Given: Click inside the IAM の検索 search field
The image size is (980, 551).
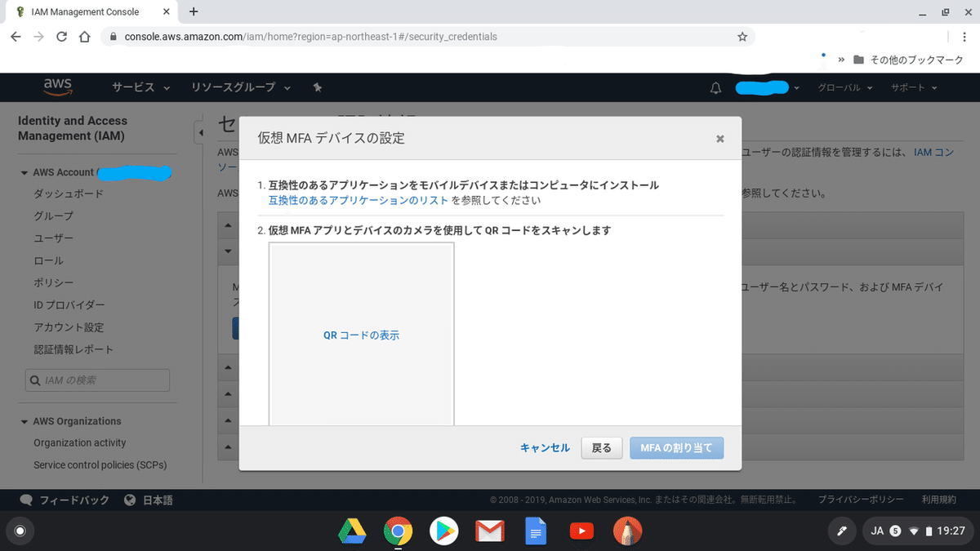Looking at the screenshot, I should coord(97,380).
